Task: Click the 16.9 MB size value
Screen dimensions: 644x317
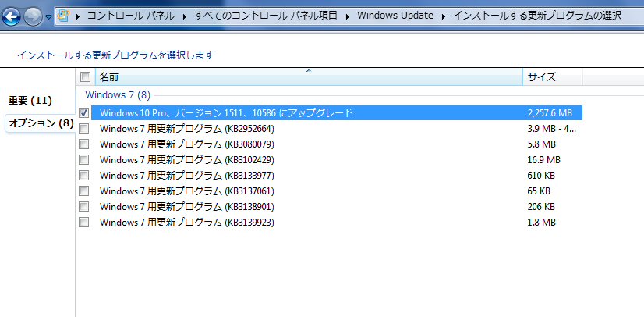Action: click(543, 159)
